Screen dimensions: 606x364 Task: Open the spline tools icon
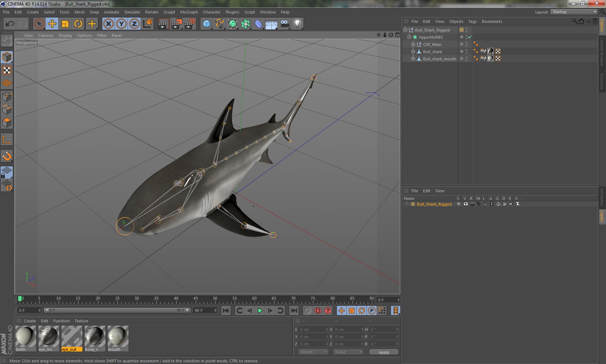coord(220,24)
